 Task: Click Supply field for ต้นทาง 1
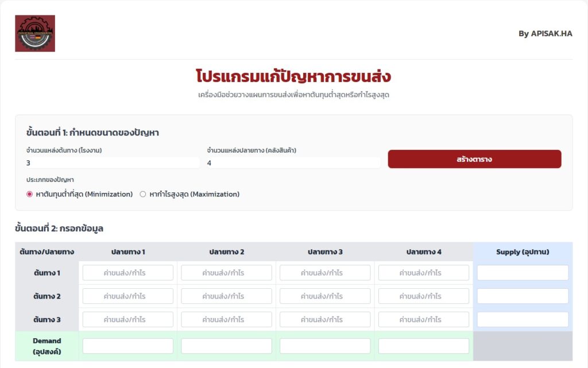(523, 273)
